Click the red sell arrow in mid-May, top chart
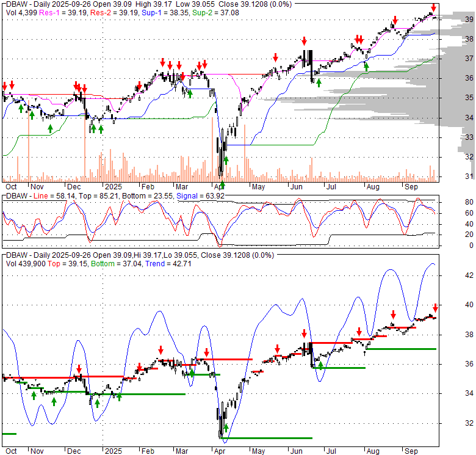This screenshot has height=455, width=476. click(275, 57)
